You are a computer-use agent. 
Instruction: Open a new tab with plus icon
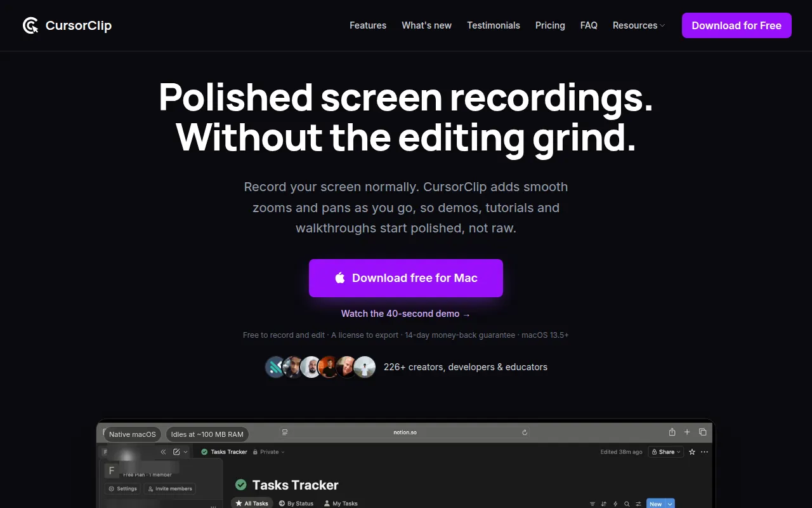point(687,432)
